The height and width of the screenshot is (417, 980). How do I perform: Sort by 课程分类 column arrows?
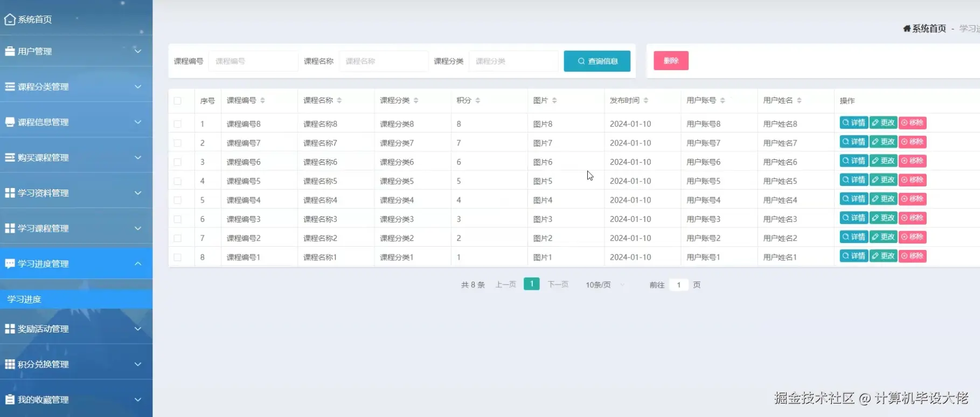pyautogui.click(x=416, y=101)
